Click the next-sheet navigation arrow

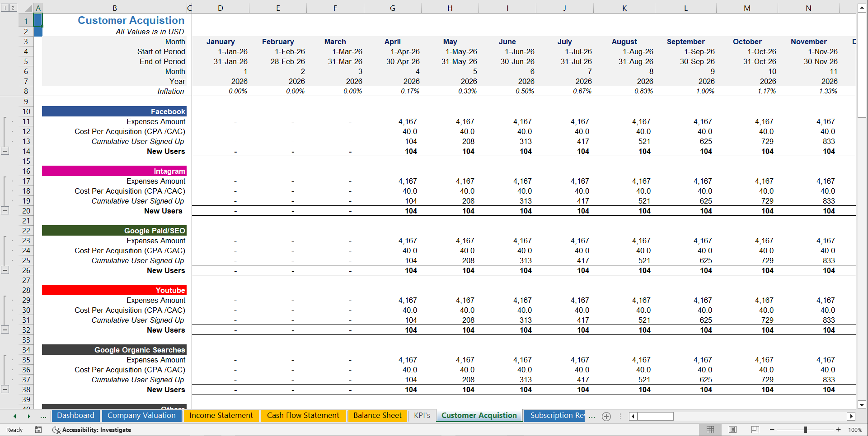[x=29, y=416]
